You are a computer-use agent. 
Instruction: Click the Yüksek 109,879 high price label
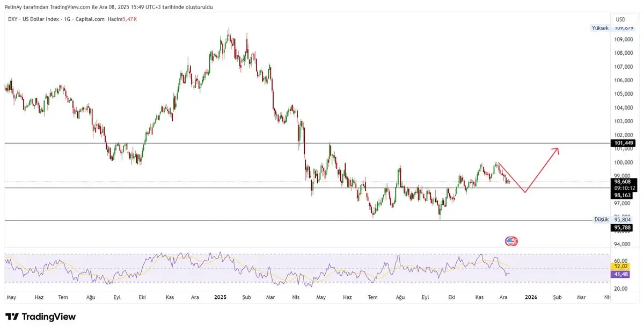pos(613,28)
